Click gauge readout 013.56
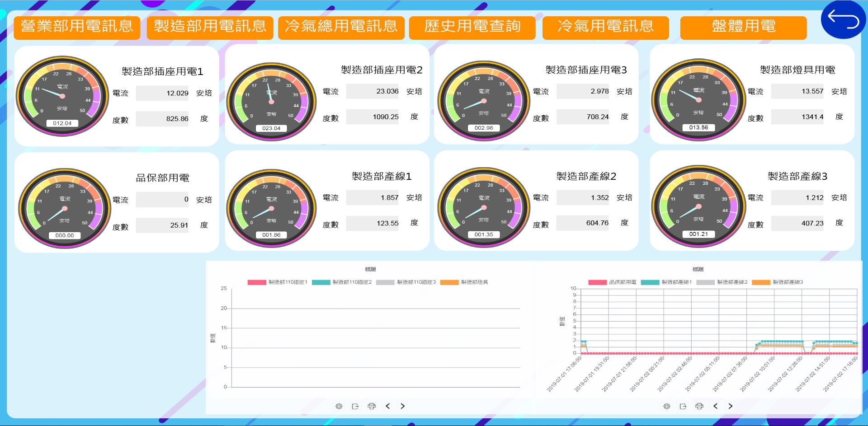 tap(698, 128)
